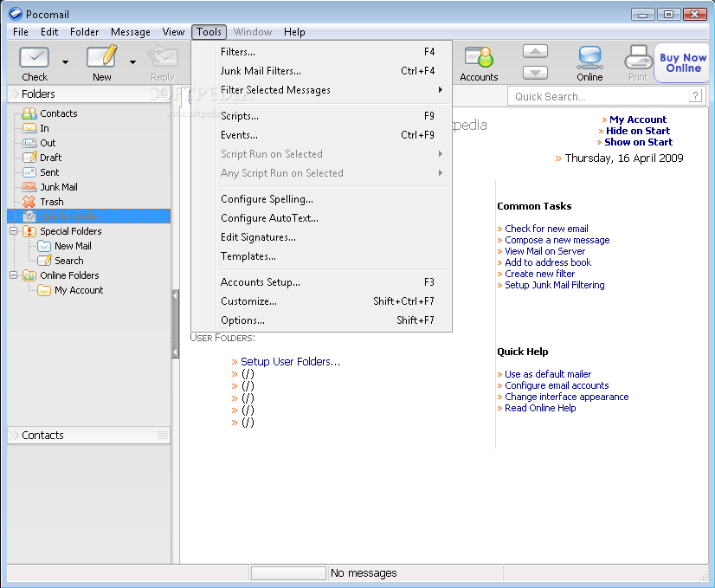Click the Quick Search input field

(598, 96)
